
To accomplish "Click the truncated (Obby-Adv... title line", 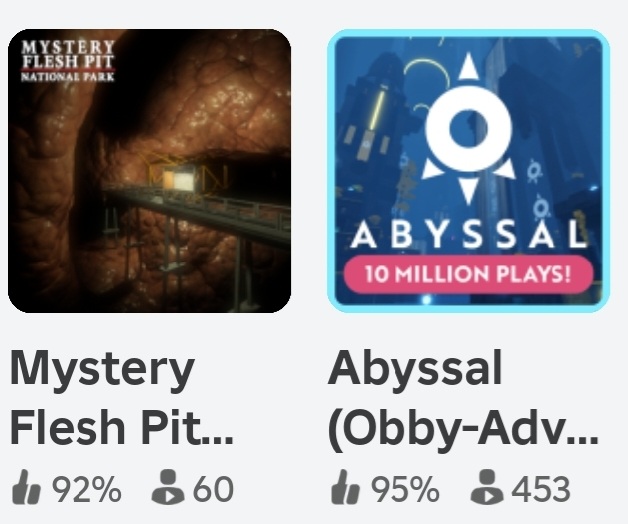I will pos(463,427).
